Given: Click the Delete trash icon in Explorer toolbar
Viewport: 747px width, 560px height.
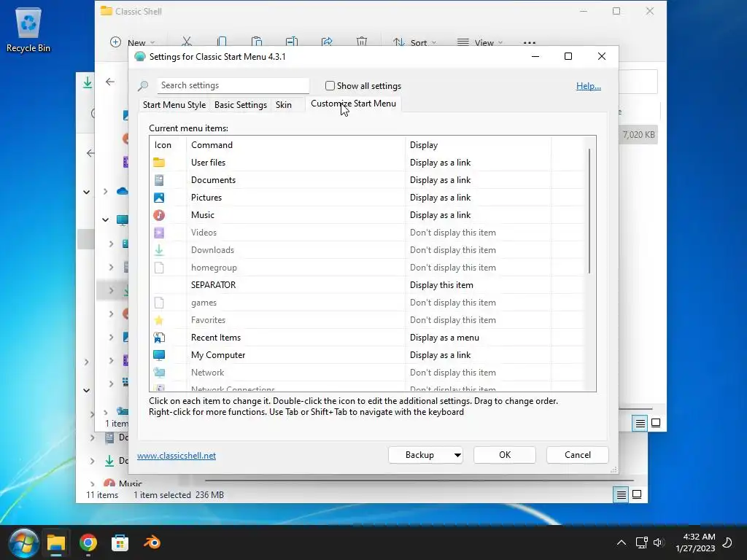Looking at the screenshot, I should (x=362, y=42).
